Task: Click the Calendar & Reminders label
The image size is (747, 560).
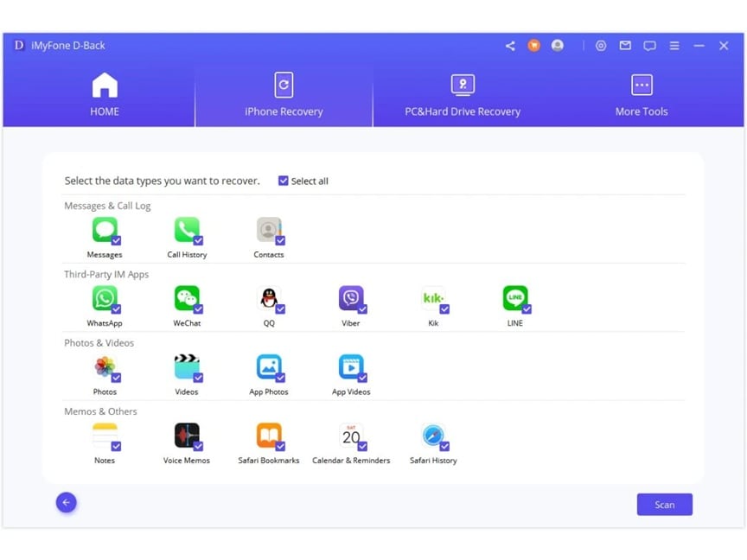Action: pyautogui.click(x=351, y=461)
